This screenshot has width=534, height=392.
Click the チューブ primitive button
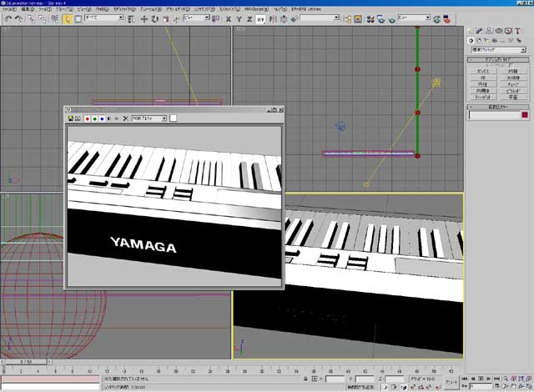(x=513, y=84)
